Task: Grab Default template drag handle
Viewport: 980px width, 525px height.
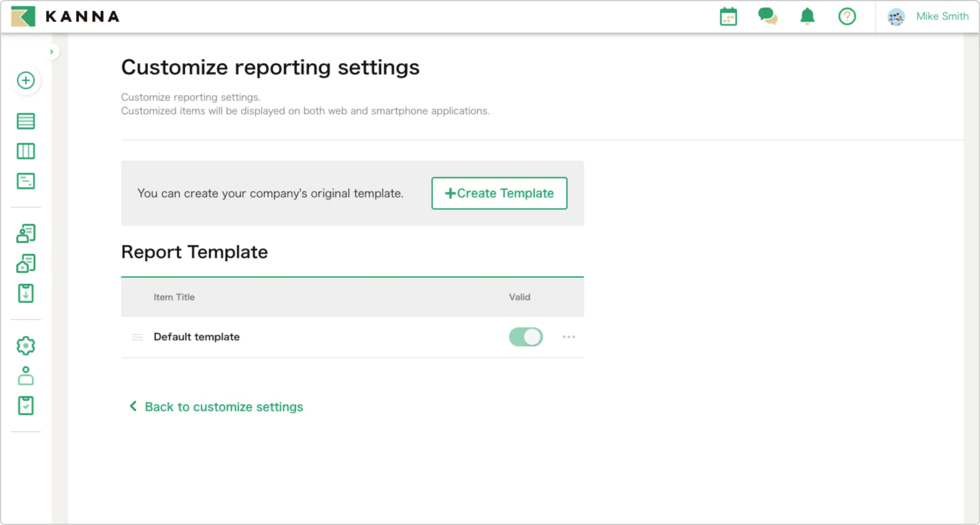Action: point(137,337)
